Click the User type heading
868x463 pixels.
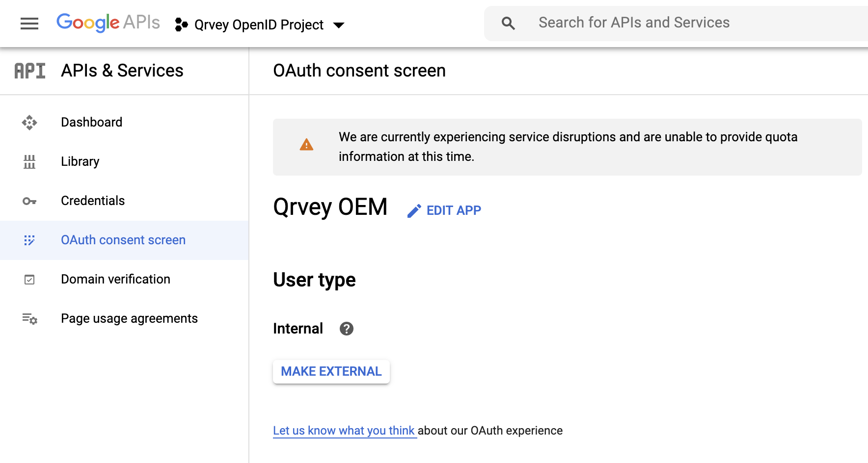tap(314, 280)
